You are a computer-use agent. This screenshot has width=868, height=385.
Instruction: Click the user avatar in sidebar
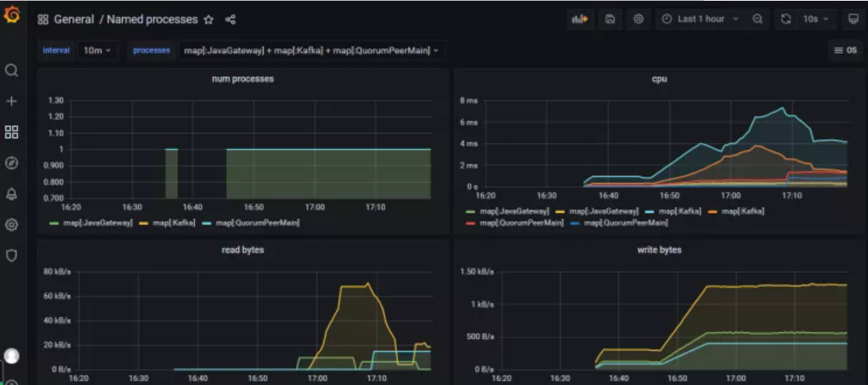click(x=12, y=355)
